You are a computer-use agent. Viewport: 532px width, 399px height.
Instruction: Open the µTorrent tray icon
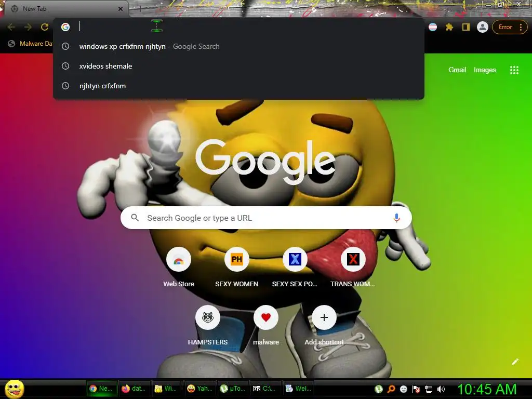[x=379, y=389]
